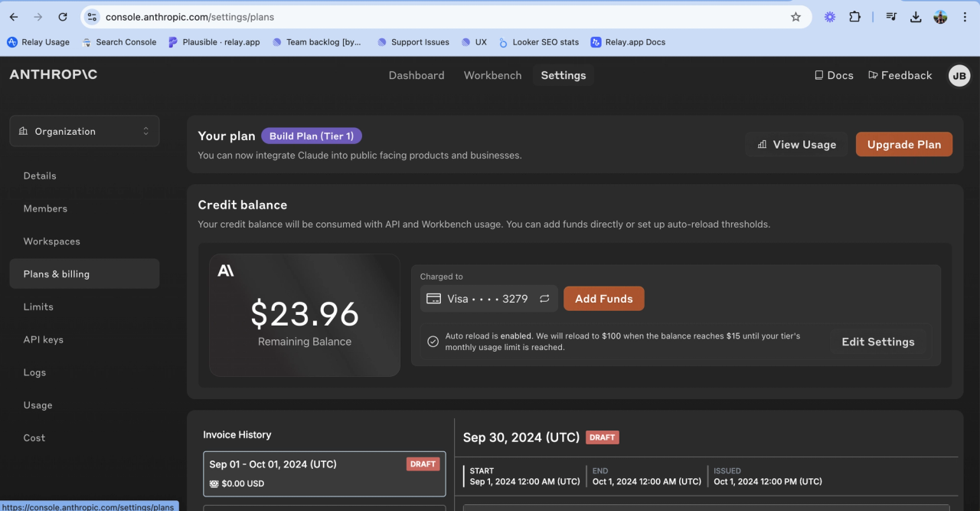Click the Add Funds button
Viewport: 980px width, 511px height.
[604, 299]
